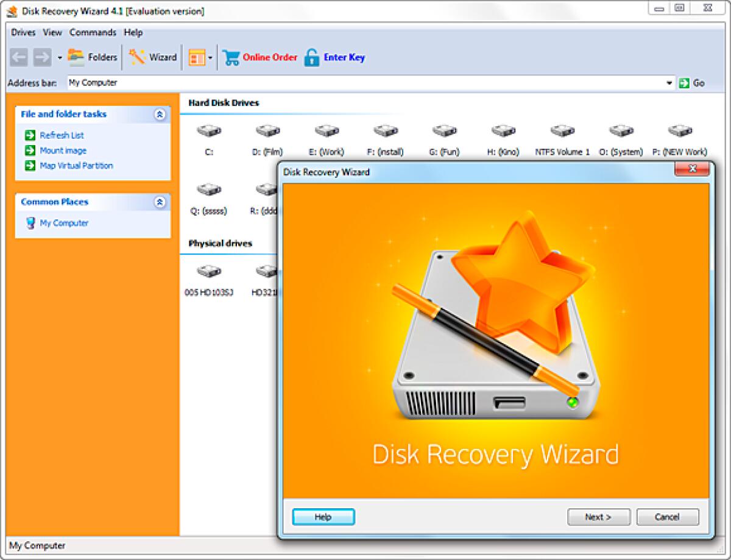Open the address bar dropdown
Screen dimensions: 731x560
click(668, 82)
